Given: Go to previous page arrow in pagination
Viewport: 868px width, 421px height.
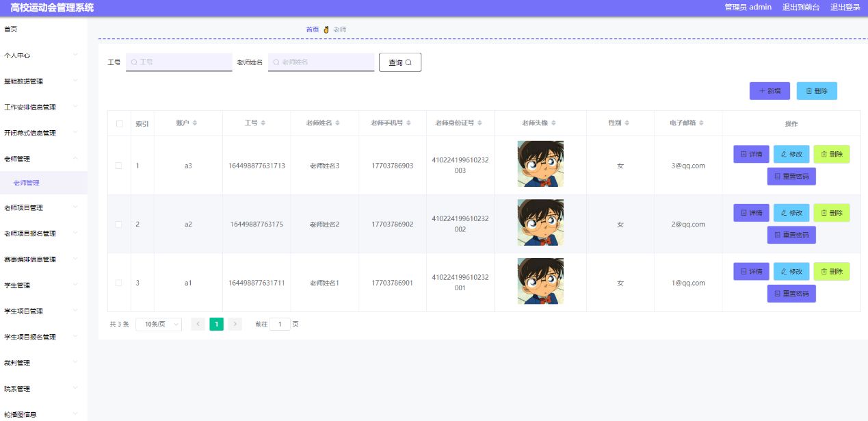Looking at the screenshot, I should coord(198,324).
